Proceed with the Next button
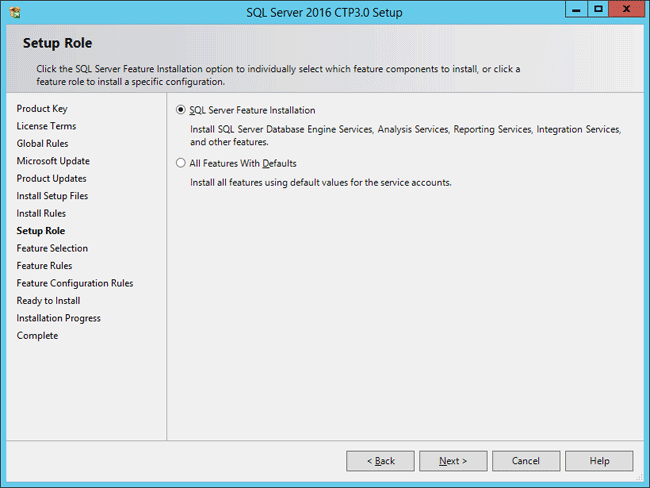Viewport: 650px width, 488px height. click(x=453, y=461)
